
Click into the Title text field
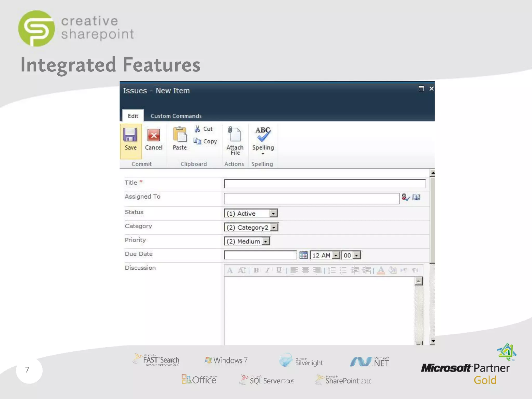click(x=324, y=184)
